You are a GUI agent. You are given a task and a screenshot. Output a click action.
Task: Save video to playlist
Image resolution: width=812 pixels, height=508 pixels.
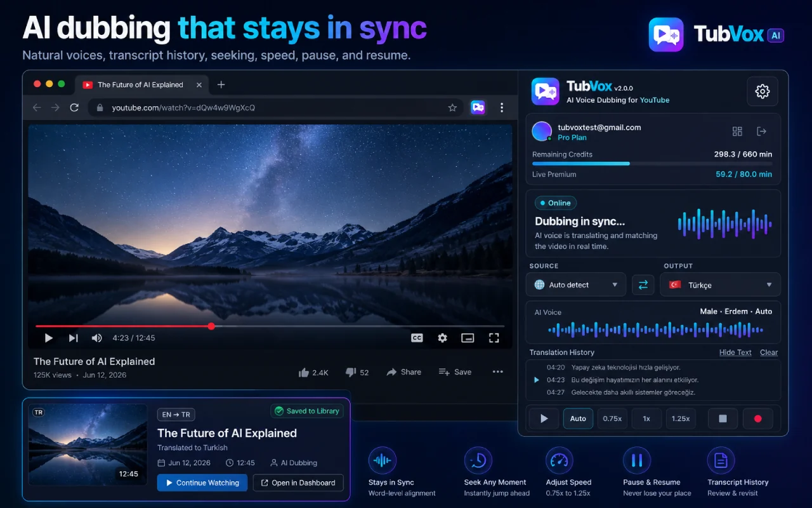click(x=455, y=372)
